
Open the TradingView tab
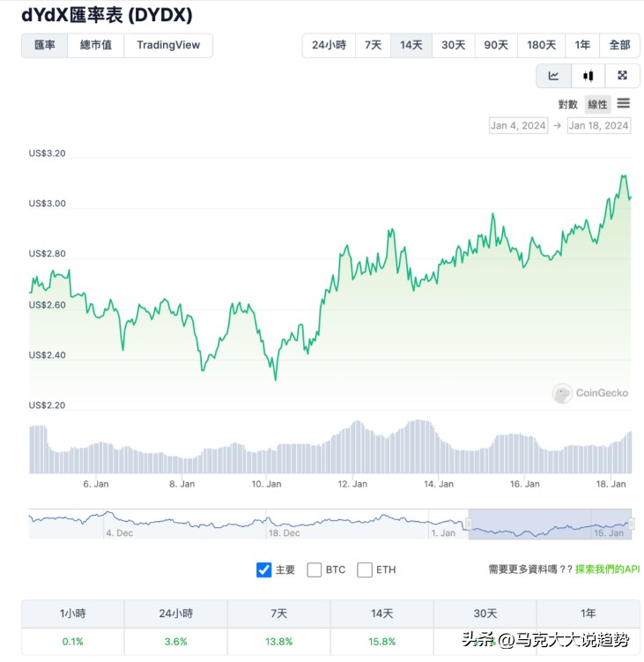(168, 45)
